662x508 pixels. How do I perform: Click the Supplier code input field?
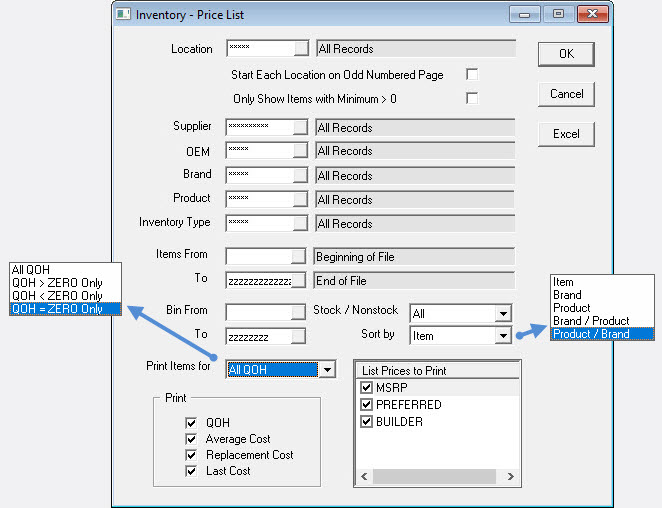(x=260, y=127)
